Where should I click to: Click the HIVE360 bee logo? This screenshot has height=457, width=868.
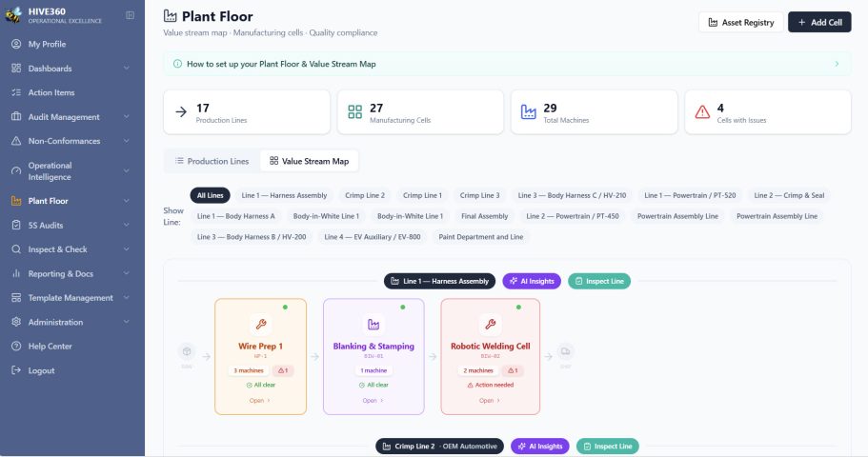[x=13, y=15]
